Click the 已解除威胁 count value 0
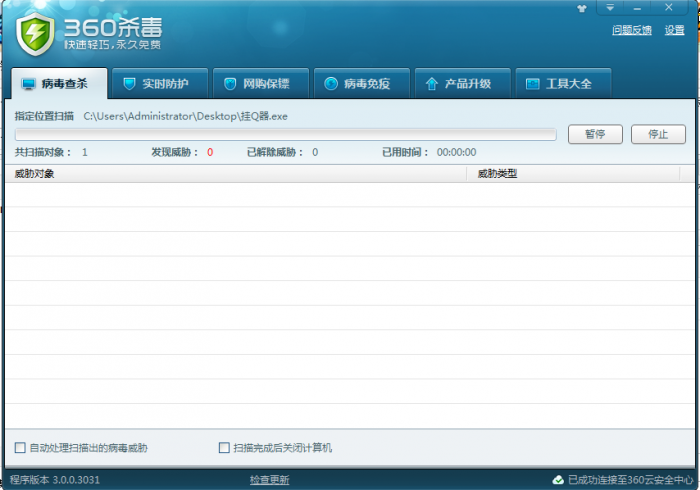The image size is (700, 490). (315, 153)
